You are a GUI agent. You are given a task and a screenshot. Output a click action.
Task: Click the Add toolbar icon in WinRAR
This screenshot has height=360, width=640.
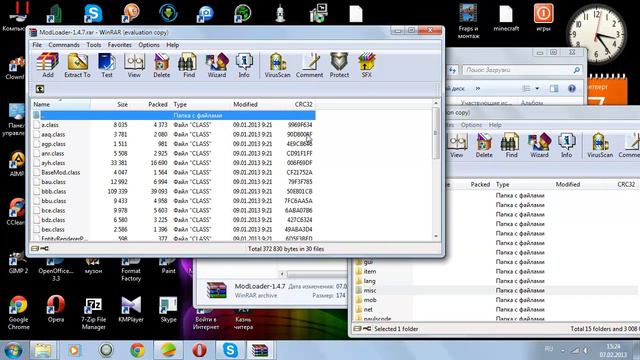48,65
